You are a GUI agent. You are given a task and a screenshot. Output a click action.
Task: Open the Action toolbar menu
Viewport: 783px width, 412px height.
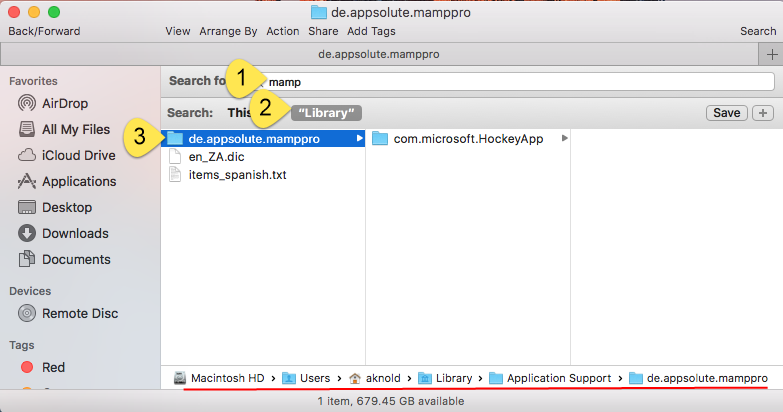coord(283,31)
